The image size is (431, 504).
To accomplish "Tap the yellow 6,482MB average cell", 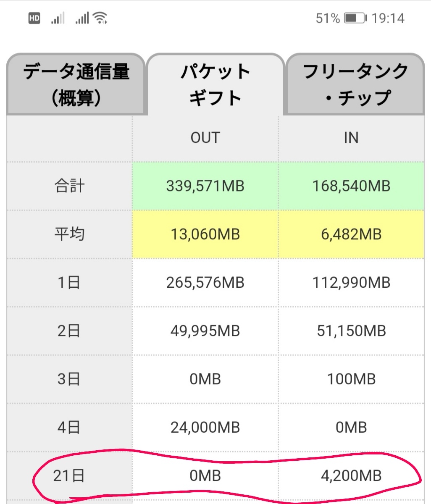I will coord(351,234).
